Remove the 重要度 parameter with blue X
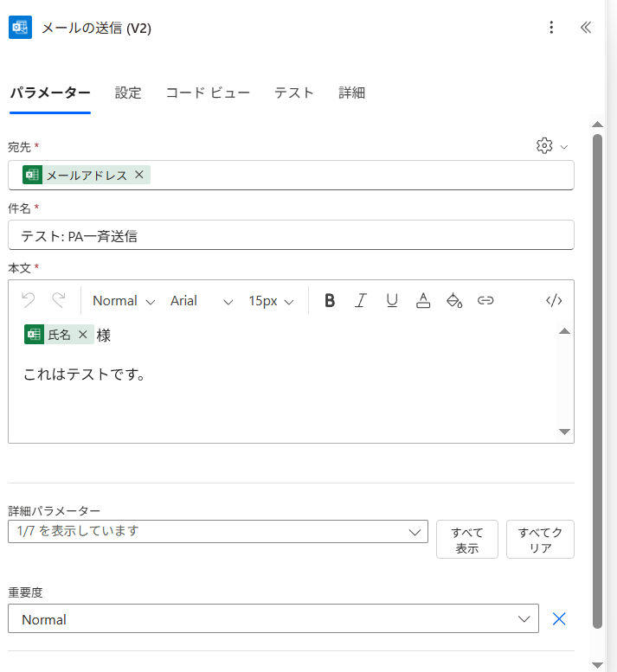Image resolution: width=617 pixels, height=672 pixels. click(x=559, y=619)
